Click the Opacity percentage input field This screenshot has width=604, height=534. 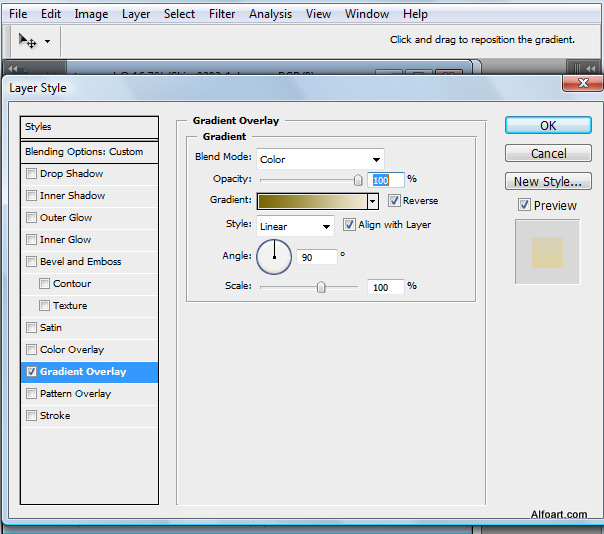[386, 180]
